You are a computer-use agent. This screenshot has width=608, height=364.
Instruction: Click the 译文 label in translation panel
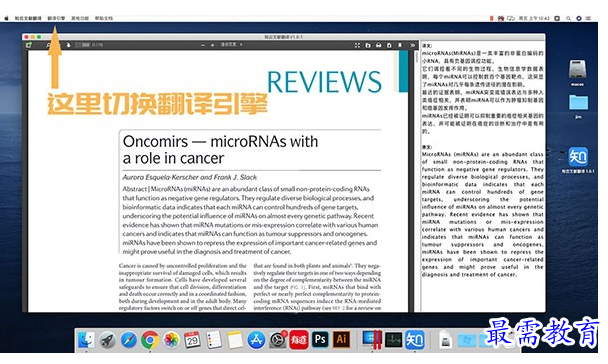click(427, 46)
